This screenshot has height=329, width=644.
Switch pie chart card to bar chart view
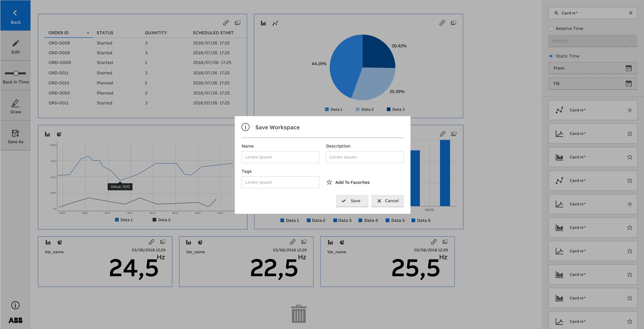[x=263, y=23]
